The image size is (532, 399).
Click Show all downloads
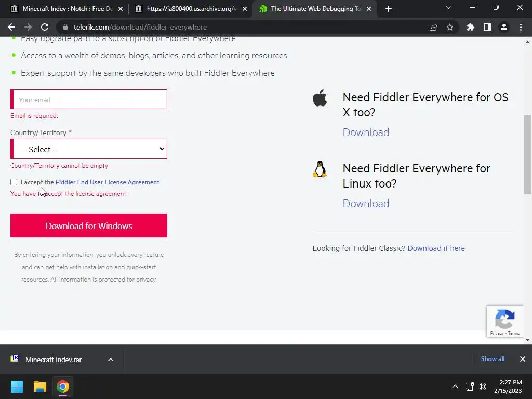[x=493, y=359]
